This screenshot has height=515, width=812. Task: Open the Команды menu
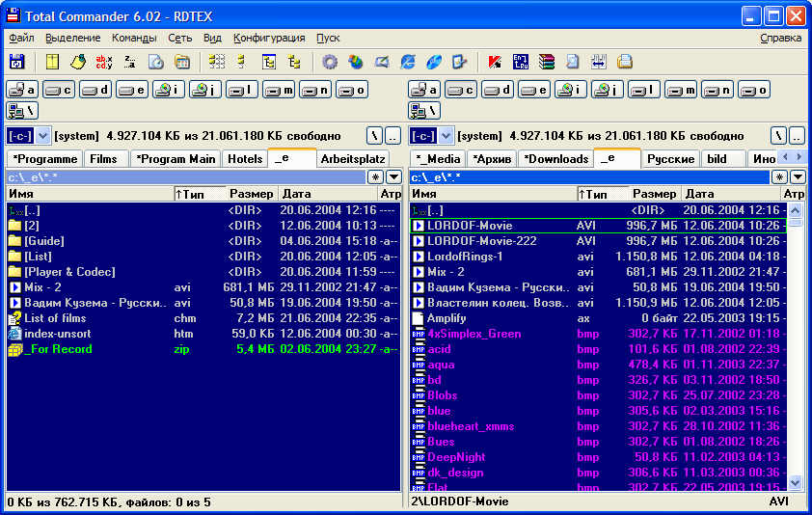click(134, 38)
